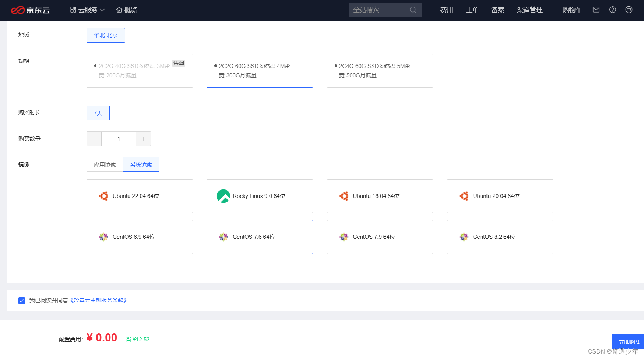Open the messages envelope icon
Screen dimensions: 644x358
(596, 10)
